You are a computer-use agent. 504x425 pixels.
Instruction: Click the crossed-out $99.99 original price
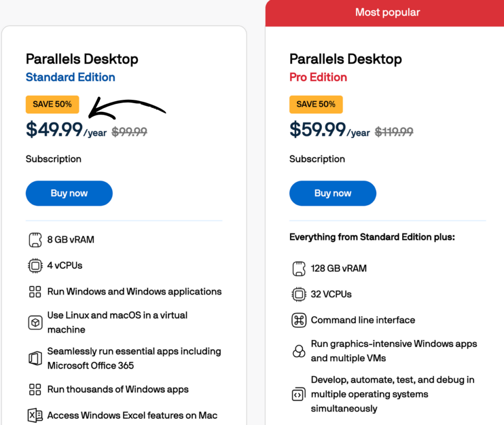(x=129, y=131)
